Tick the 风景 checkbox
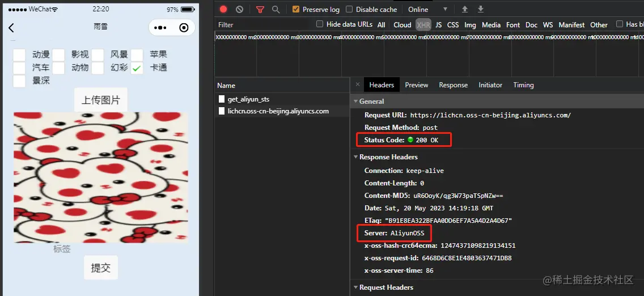Image resolution: width=644 pixels, height=296 pixels. click(98, 54)
